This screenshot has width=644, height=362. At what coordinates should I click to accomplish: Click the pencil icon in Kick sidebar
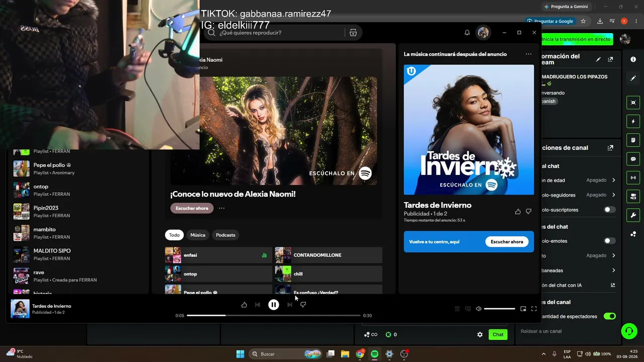[633, 78]
